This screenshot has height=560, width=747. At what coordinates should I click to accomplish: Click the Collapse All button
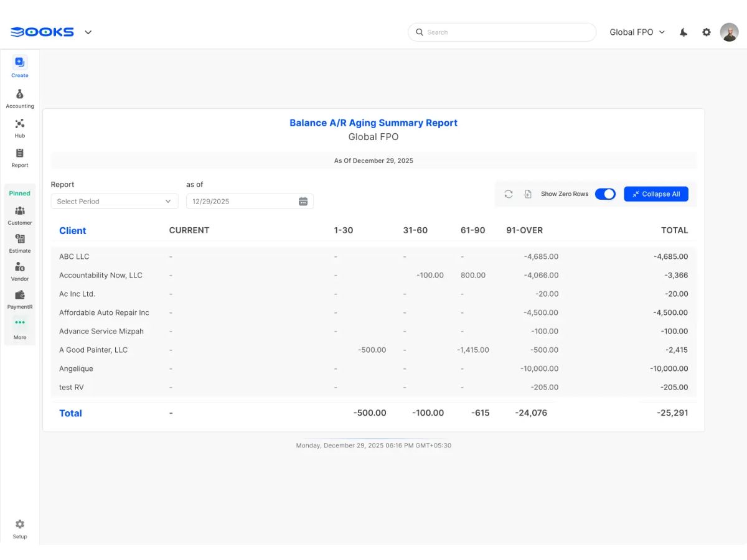(656, 194)
